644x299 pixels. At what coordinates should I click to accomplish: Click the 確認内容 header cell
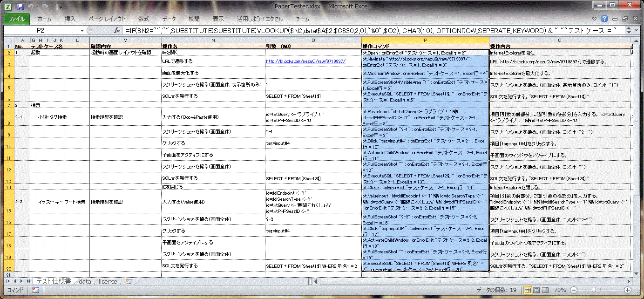click(125, 47)
